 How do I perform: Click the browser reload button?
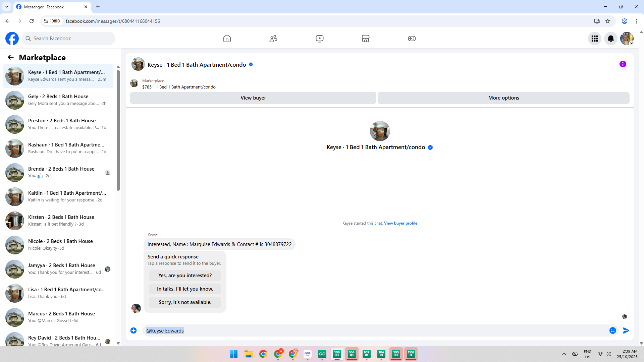[32, 21]
